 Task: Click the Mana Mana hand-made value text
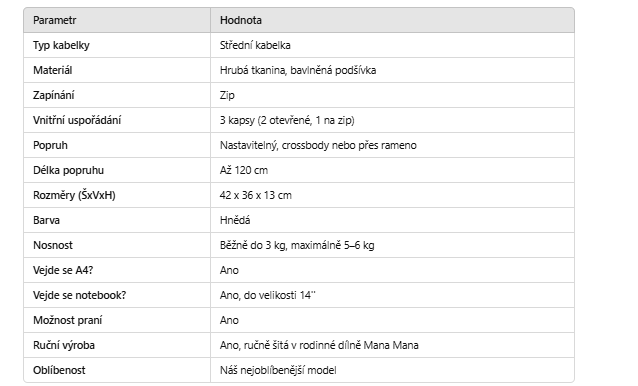pos(319,345)
